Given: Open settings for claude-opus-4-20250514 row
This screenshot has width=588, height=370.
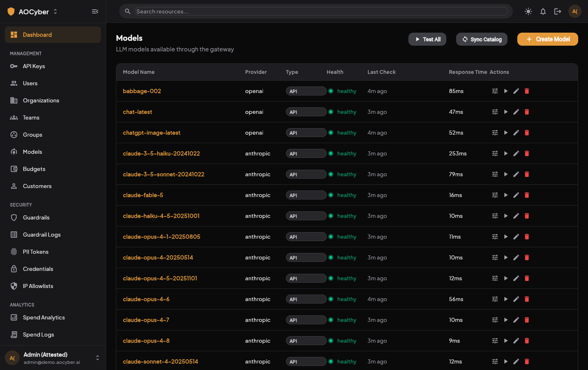Looking at the screenshot, I should coord(495,257).
